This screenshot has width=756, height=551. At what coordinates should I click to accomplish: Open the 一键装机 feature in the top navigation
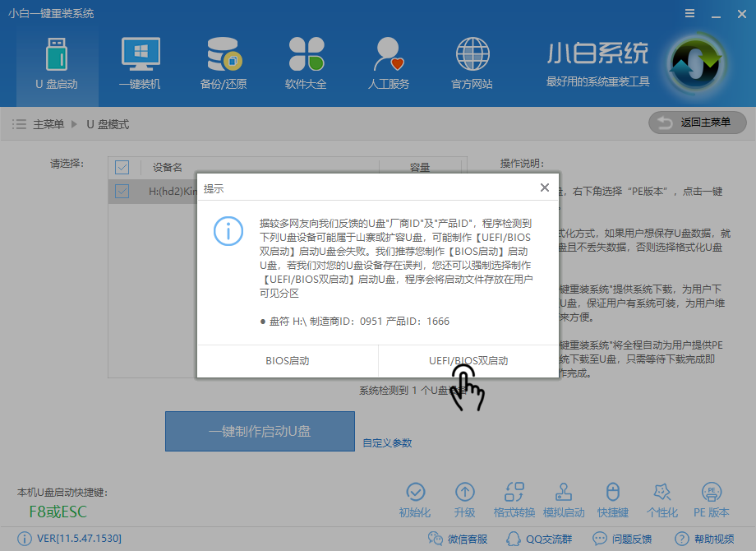click(140, 62)
